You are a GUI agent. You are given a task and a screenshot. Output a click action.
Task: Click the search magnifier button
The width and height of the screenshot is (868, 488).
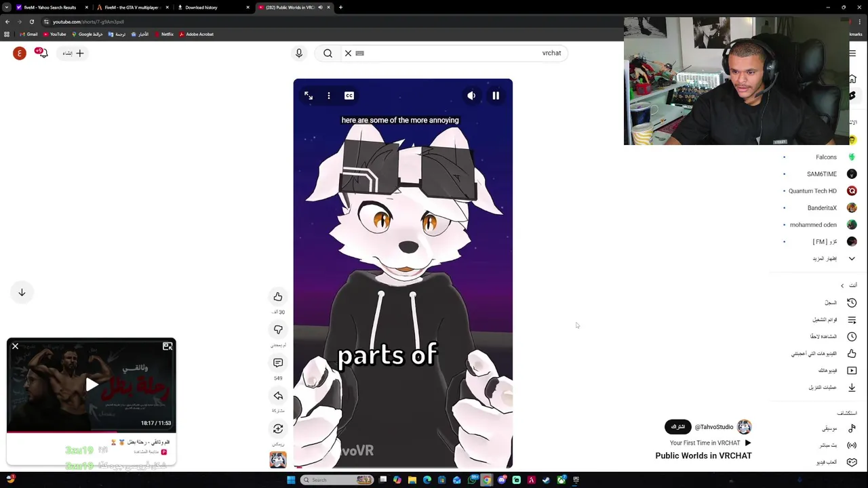click(x=328, y=53)
